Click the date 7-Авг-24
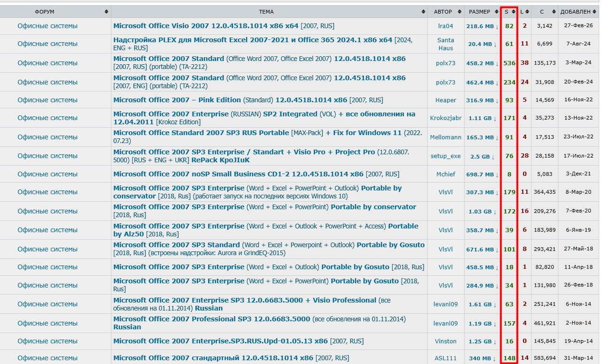The width and height of the screenshot is (603, 364). (579, 44)
